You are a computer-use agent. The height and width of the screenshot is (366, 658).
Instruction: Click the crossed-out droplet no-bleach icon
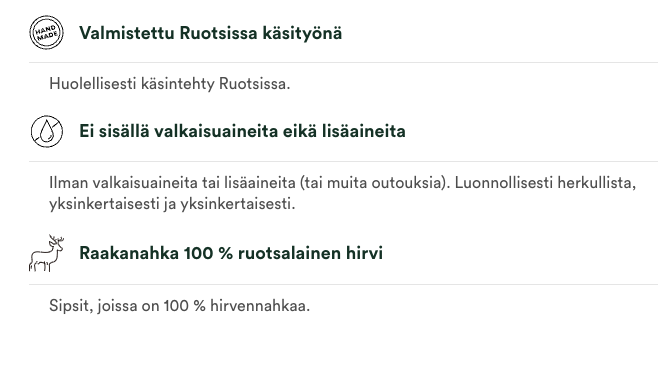[x=47, y=131]
